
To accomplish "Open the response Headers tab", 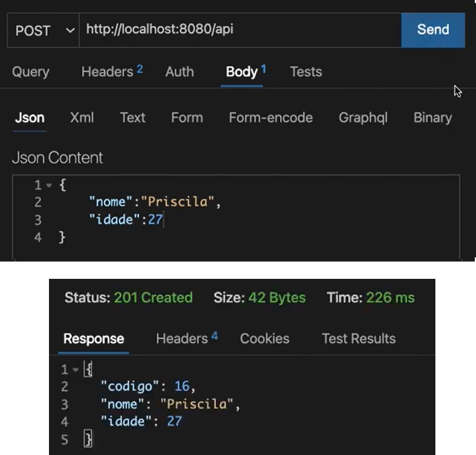I will coord(186,339).
